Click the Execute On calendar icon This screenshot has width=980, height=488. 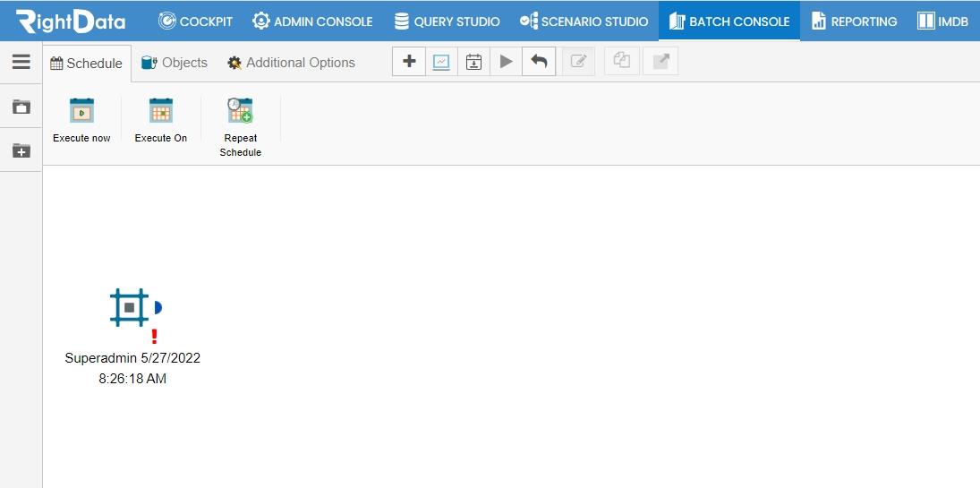(x=160, y=111)
